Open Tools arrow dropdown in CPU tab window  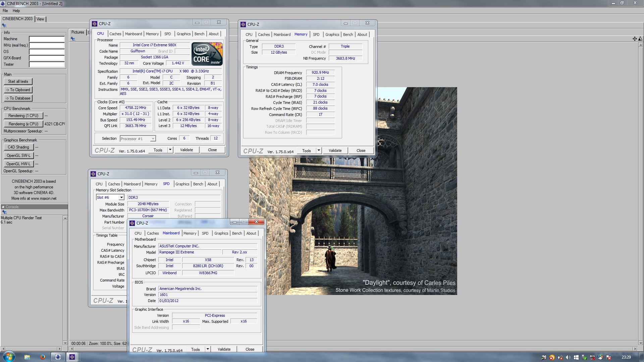170,150
